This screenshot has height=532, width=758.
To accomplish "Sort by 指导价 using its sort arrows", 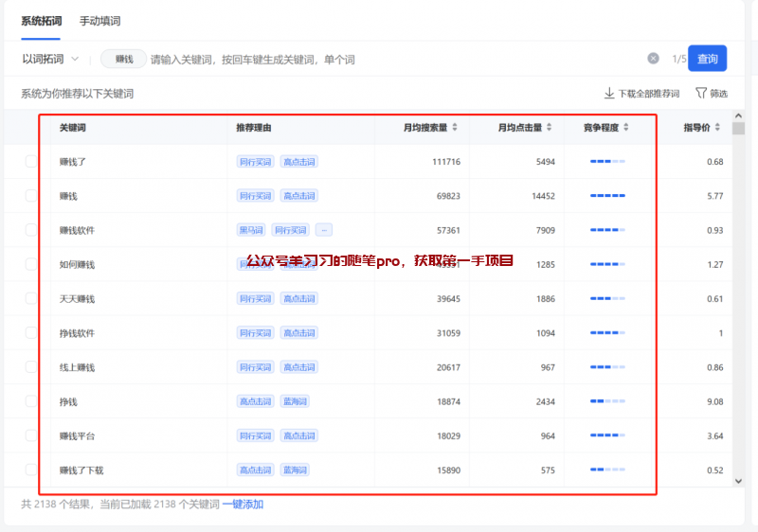I will 717,128.
